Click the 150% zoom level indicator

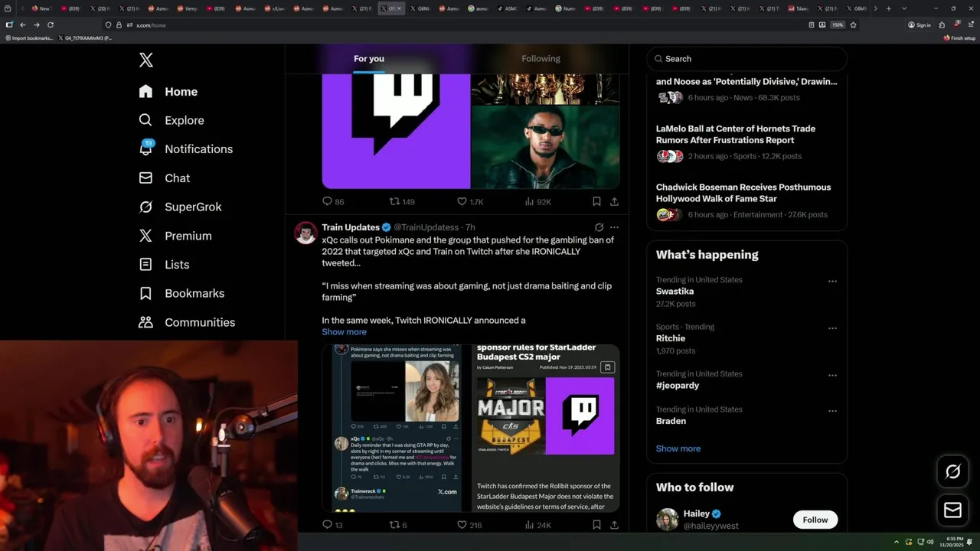point(838,24)
